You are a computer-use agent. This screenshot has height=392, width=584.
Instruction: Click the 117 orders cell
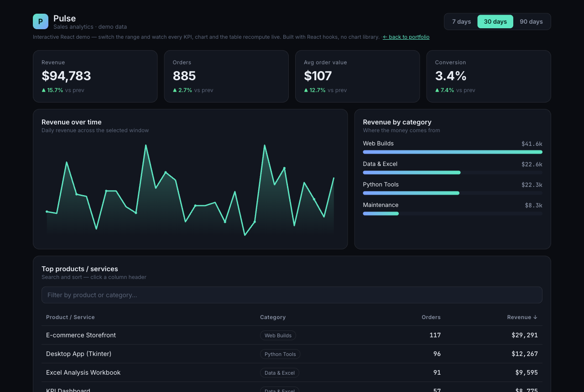coord(435,335)
